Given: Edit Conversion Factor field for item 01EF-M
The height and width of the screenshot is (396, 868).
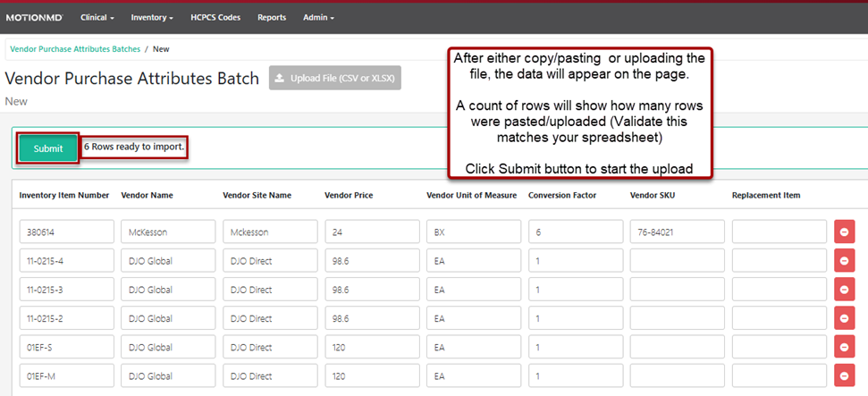Looking at the screenshot, I should (x=576, y=376).
